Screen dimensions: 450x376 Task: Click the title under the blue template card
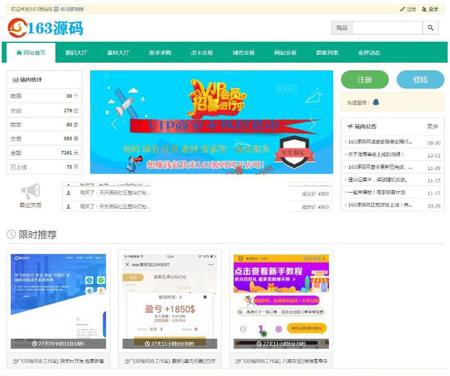pyautogui.click(x=58, y=361)
